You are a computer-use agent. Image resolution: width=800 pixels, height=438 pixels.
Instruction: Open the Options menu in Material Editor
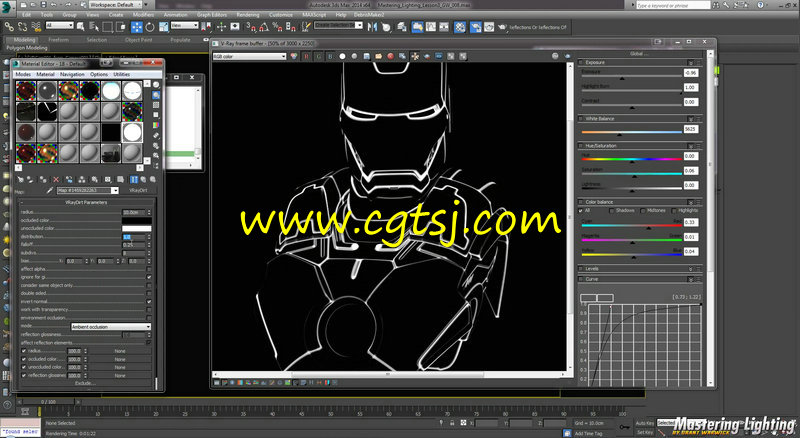point(99,74)
